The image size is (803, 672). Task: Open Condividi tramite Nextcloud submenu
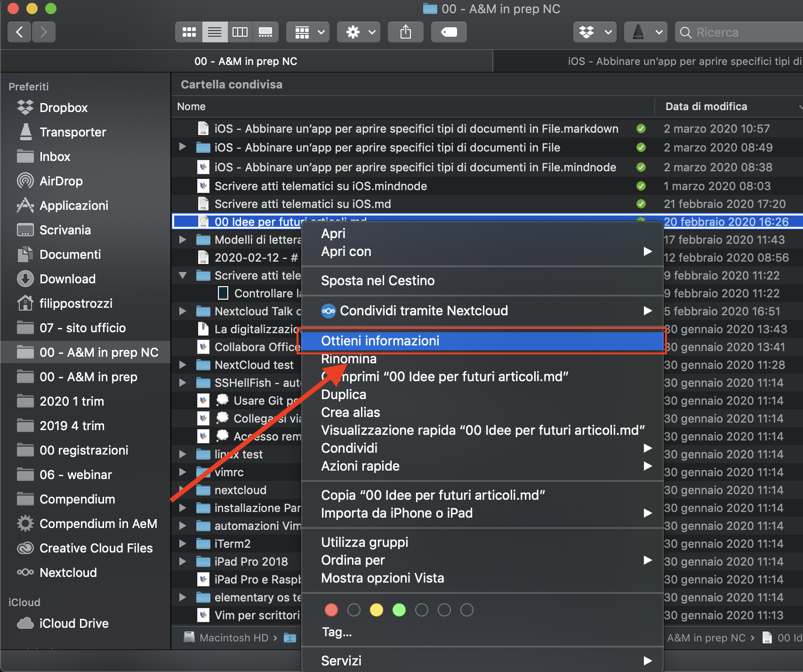(482, 311)
